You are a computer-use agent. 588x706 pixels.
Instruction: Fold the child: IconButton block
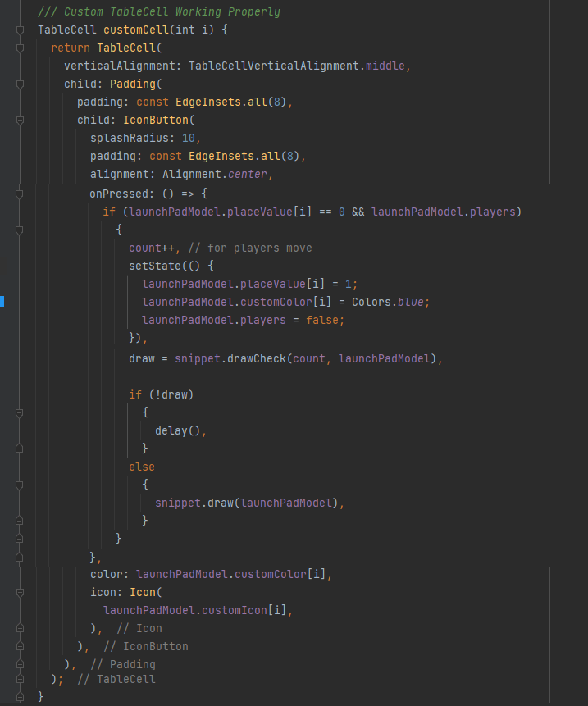tap(21, 121)
